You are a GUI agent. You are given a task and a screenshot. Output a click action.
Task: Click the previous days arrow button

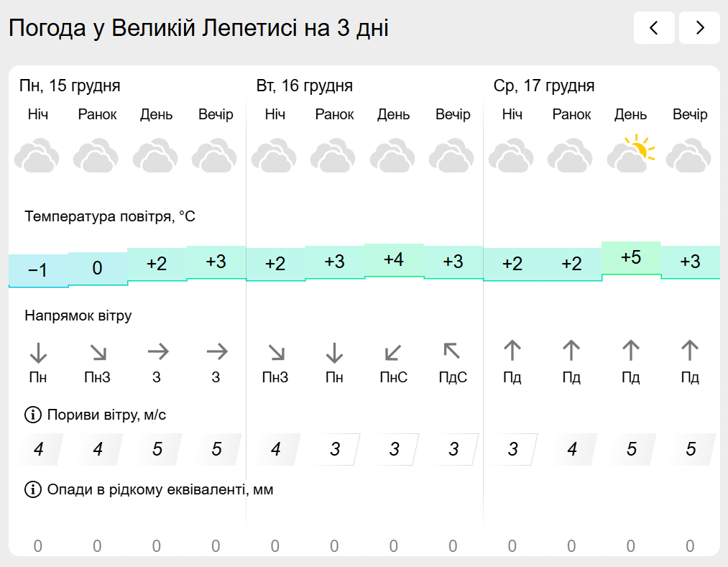point(654,28)
